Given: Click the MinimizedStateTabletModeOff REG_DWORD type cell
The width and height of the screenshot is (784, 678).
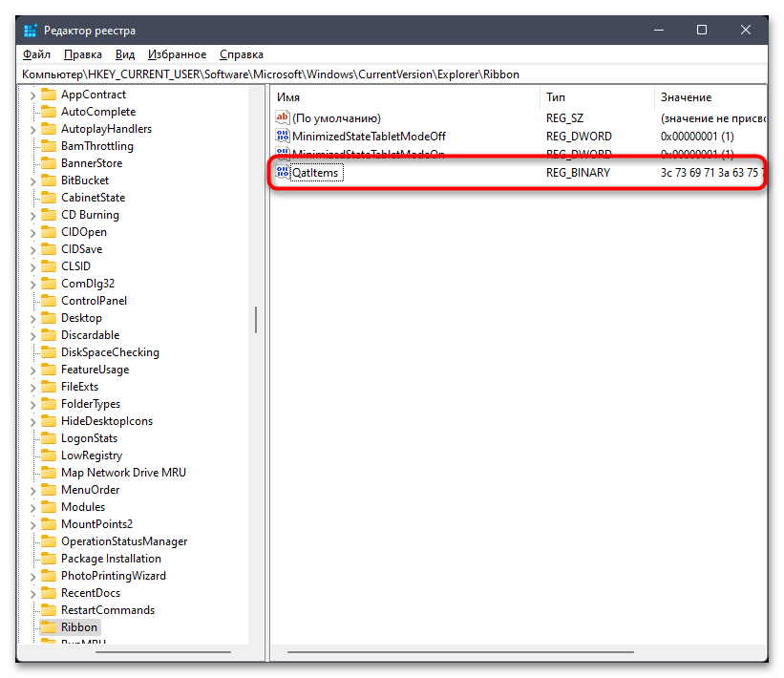Looking at the screenshot, I should click(579, 136).
